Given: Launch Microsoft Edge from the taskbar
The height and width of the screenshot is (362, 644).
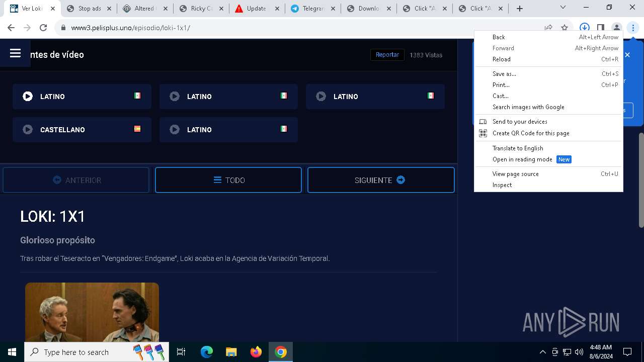Looking at the screenshot, I should pyautogui.click(x=207, y=352).
